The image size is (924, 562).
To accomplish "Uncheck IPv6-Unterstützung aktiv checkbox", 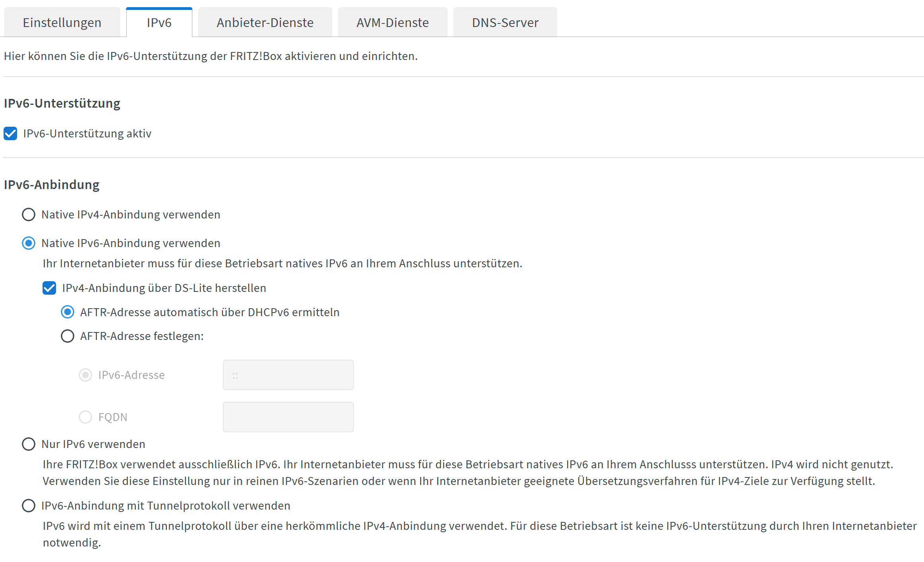I will tap(11, 133).
